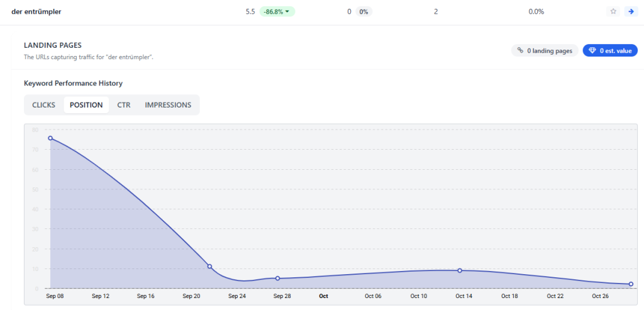
Task: Click the "der entrümpler" keyword name
Action: coord(36,11)
